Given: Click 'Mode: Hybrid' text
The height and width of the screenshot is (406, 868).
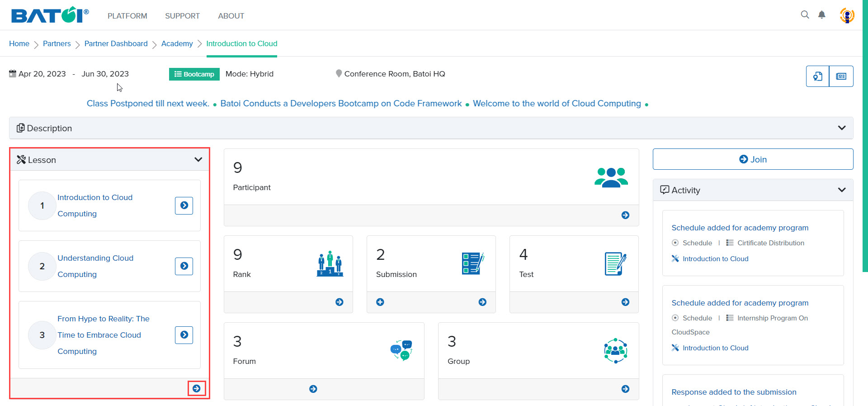Looking at the screenshot, I should [x=250, y=74].
